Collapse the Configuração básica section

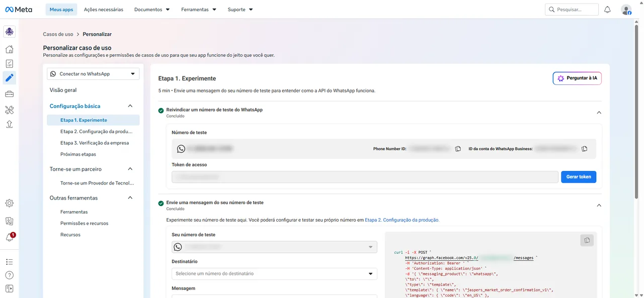coord(130,106)
